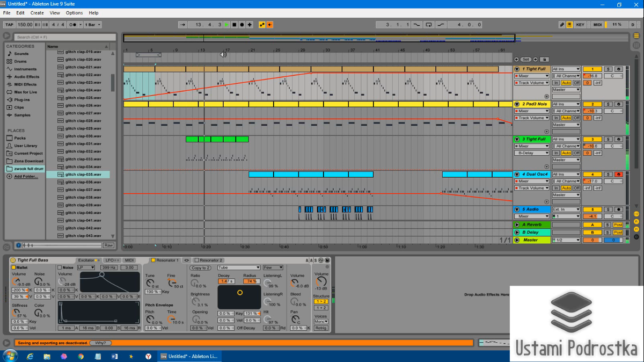Click the Decay 1.47 s slider
Image resolution: width=644 pixels, height=362 pixels.
tap(226, 281)
